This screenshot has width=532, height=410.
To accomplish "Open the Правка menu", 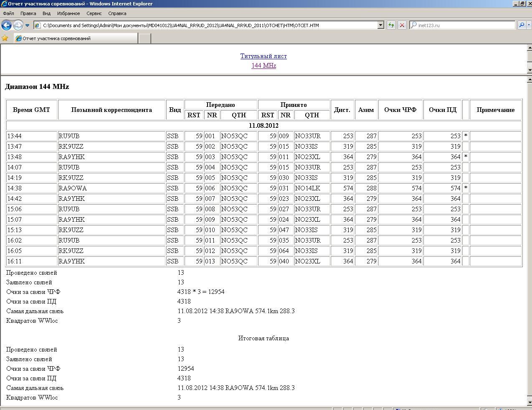I will click(28, 13).
